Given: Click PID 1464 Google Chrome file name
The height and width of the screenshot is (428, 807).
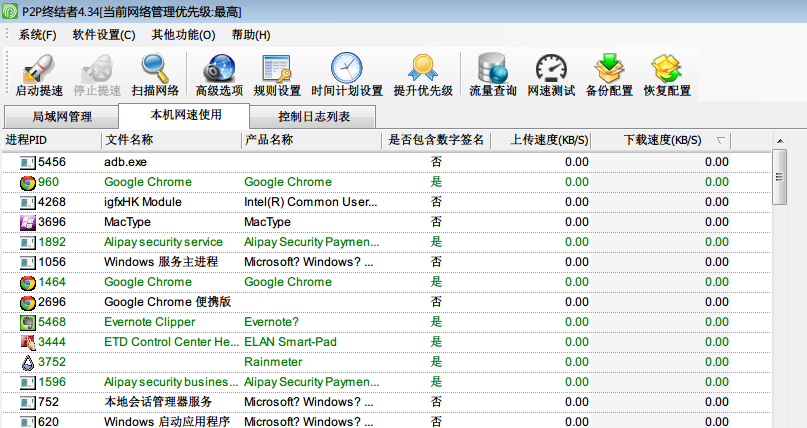Looking at the screenshot, I should click(x=148, y=282).
